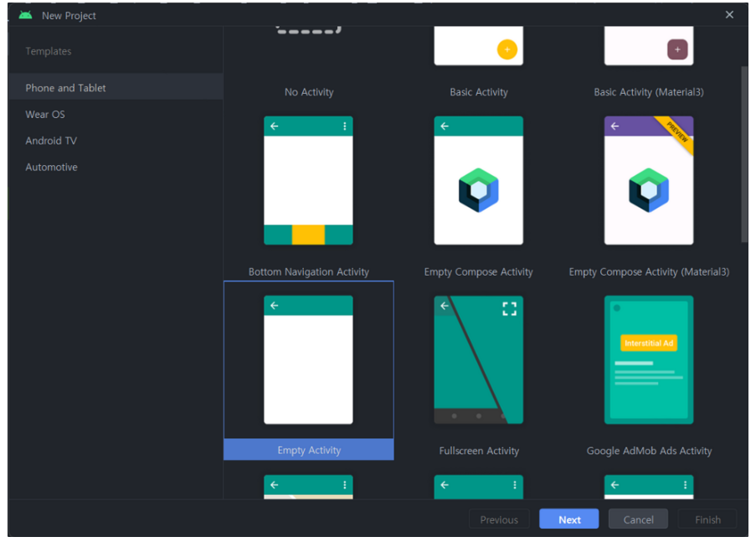
Task: Click the Previous button
Action: pos(499,519)
